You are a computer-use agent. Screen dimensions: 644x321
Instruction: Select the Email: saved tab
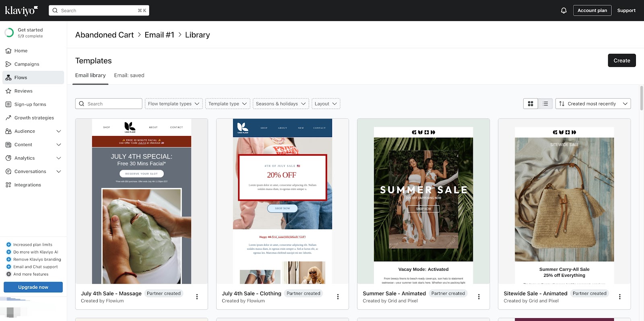[x=129, y=75]
